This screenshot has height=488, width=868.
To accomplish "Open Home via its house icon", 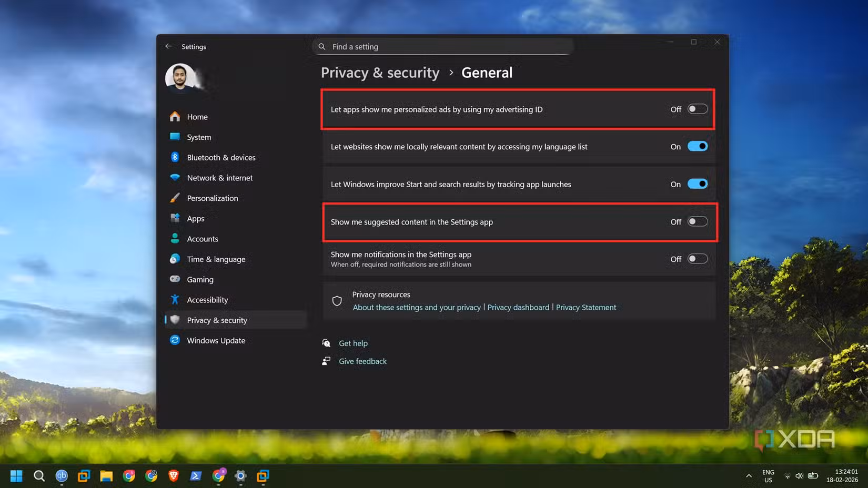I will click(175, 116).
